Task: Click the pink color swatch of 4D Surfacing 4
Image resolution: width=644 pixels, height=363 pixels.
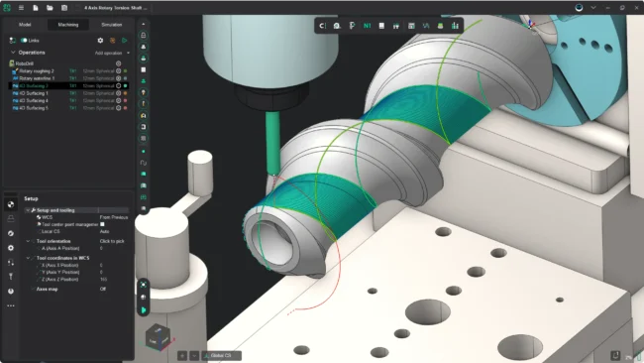Action: pos(125,101)
